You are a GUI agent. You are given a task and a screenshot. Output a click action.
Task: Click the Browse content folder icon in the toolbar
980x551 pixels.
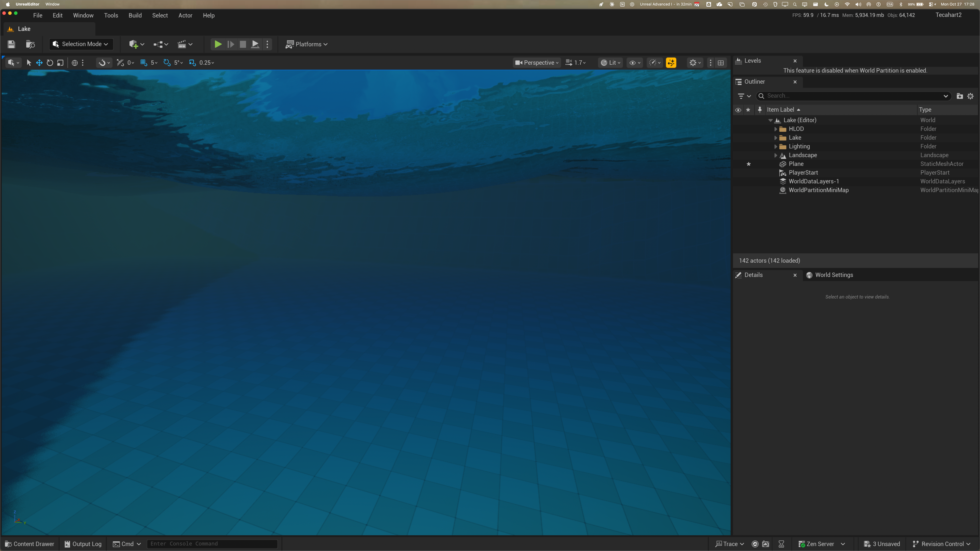30,44
